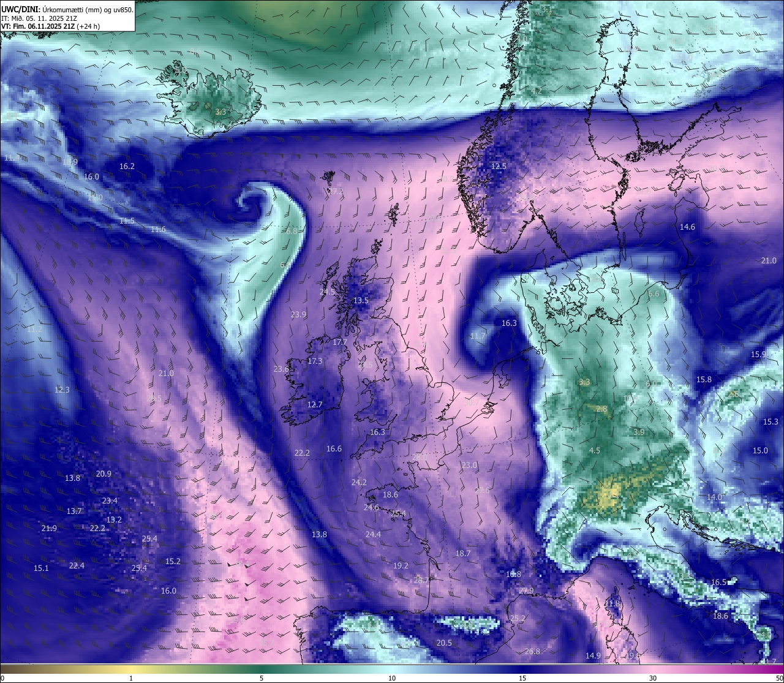Select the 23.6 value west of Ireland
The height and width of the screenshot is (683, 784).
281,369
